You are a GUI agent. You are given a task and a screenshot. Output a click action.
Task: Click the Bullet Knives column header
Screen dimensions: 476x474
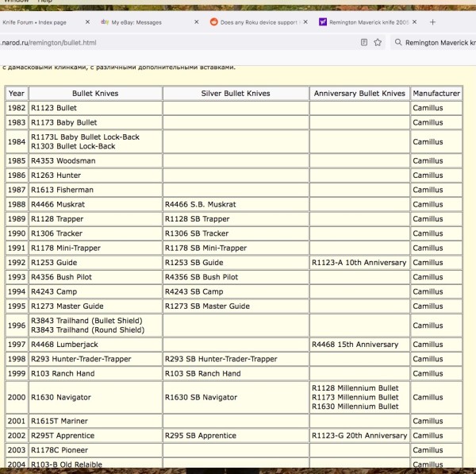click(95, 93)
